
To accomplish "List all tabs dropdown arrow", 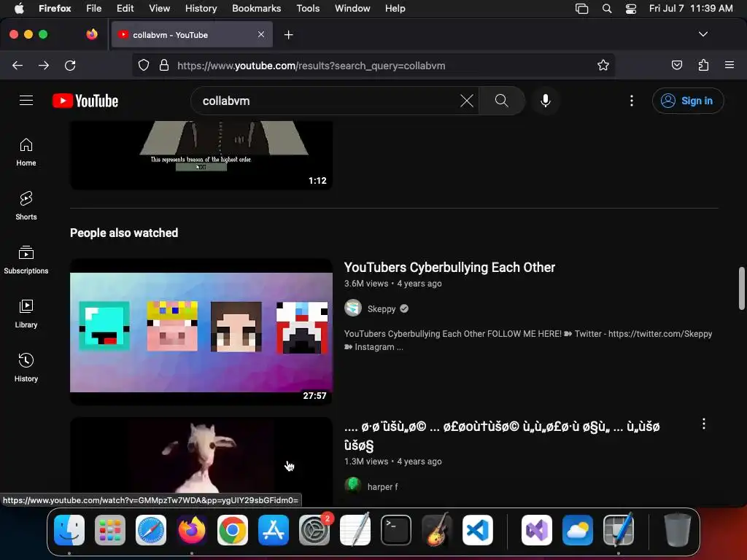I will 703,34.
